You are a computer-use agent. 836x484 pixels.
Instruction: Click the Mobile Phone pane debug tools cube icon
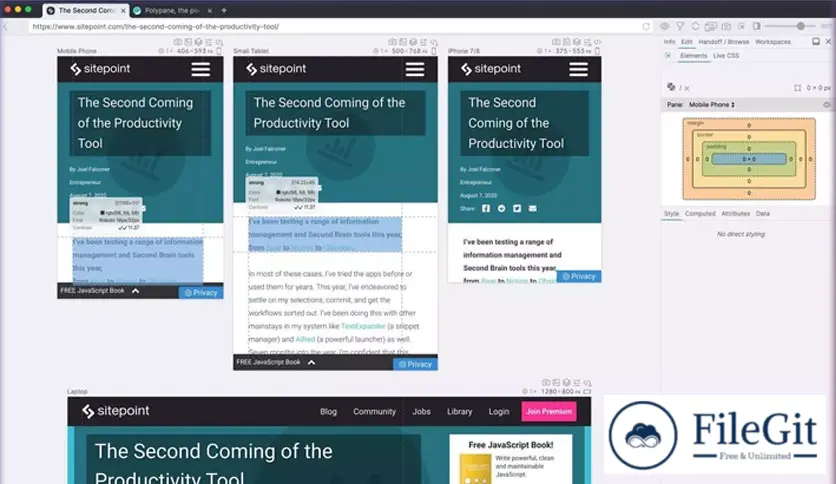click(x=198, y=42)
